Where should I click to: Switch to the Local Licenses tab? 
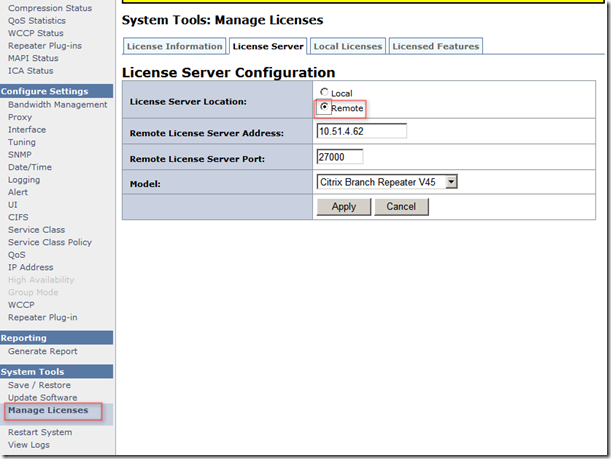tap(348, 46)
